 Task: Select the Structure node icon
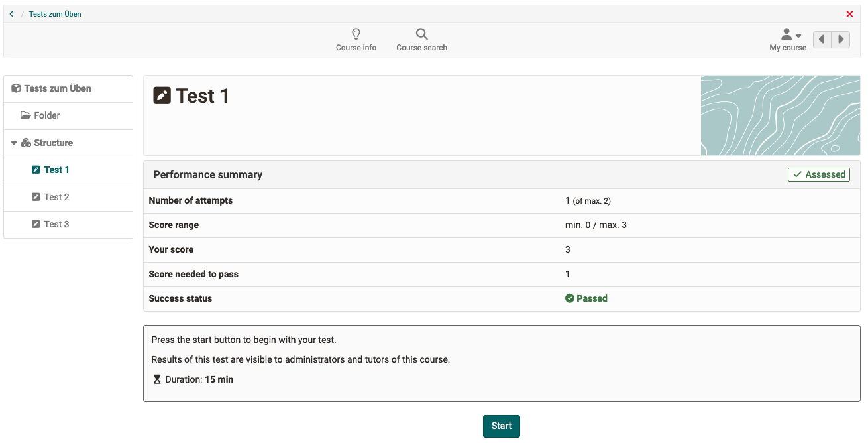[x=26, y=142]
